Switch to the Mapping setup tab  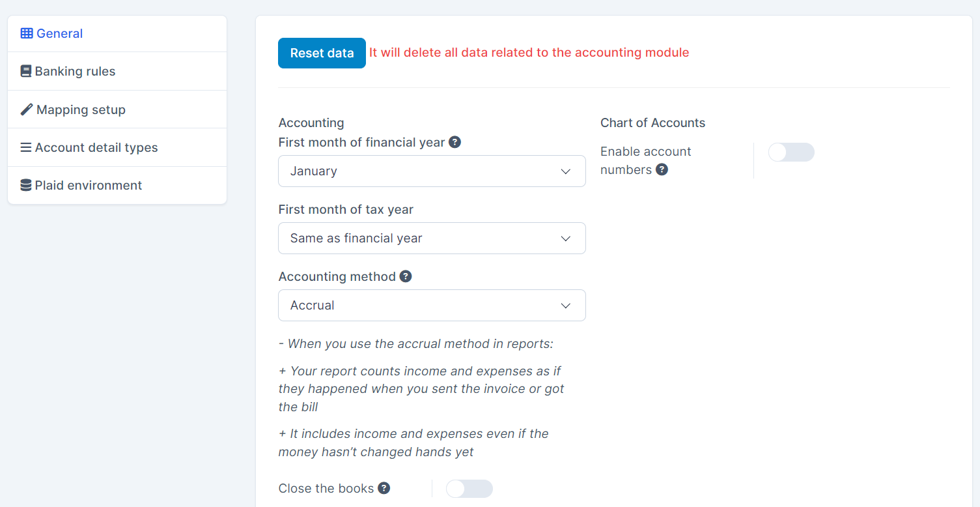point(81,109)
